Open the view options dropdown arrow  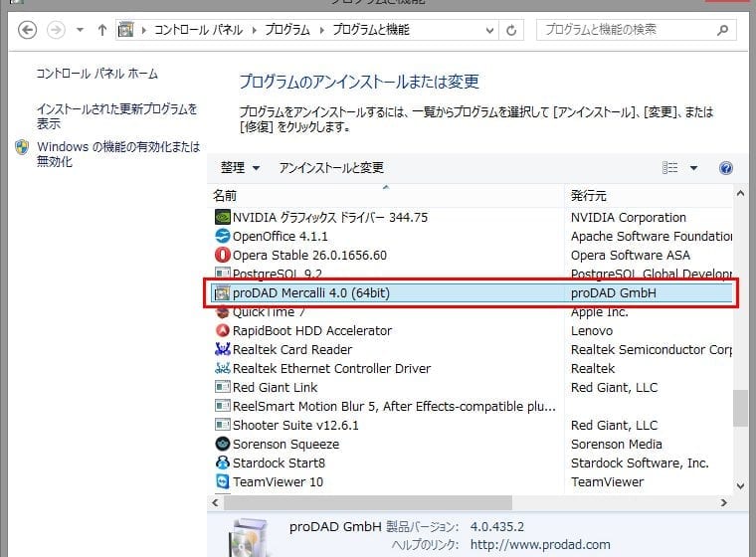[x=693, y=168]
